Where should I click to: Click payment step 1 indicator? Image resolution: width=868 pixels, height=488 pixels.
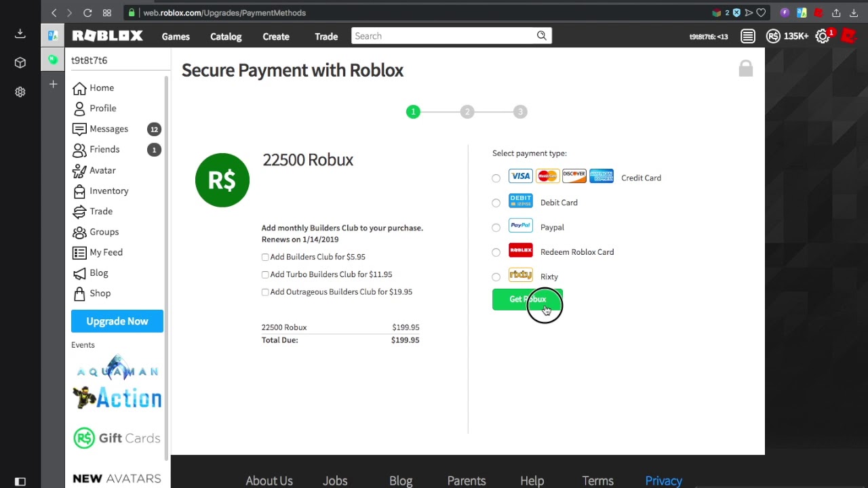(x=413, y=112)
